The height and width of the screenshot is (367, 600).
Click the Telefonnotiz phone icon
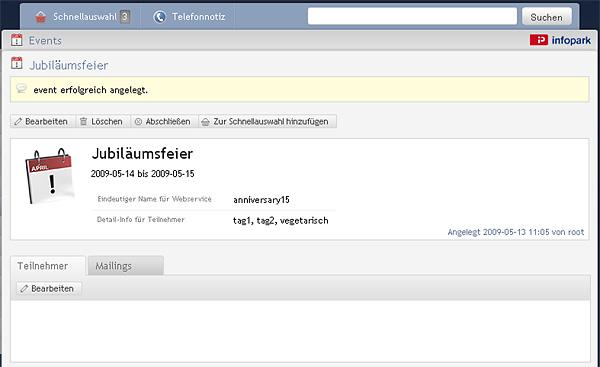pyautogui.click(x=160, y=16)
